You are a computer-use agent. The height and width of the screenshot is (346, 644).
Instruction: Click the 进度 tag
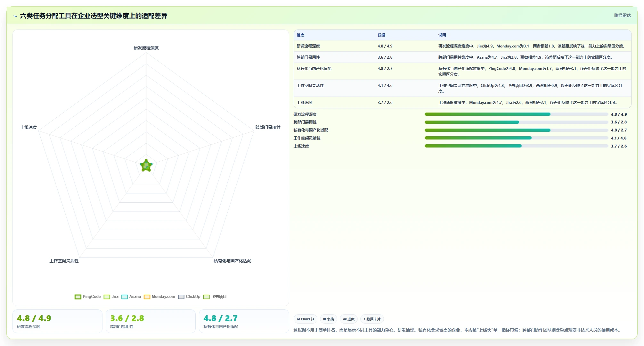[x=349, y=319]
